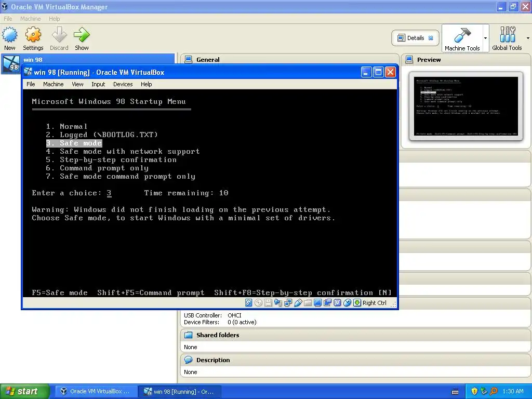Click the security shield tray icon
The width and height of the screenshot is (532, 399).
click(474, 392)
